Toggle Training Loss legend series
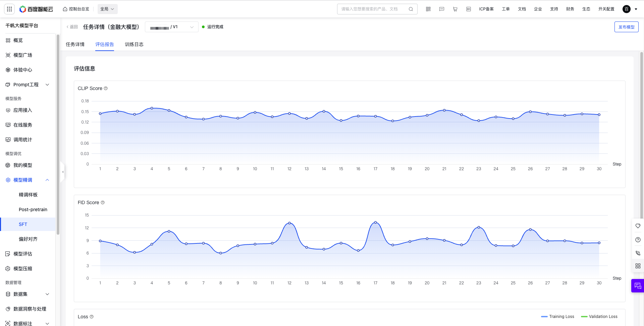644x326 pixels. [558, 317]
